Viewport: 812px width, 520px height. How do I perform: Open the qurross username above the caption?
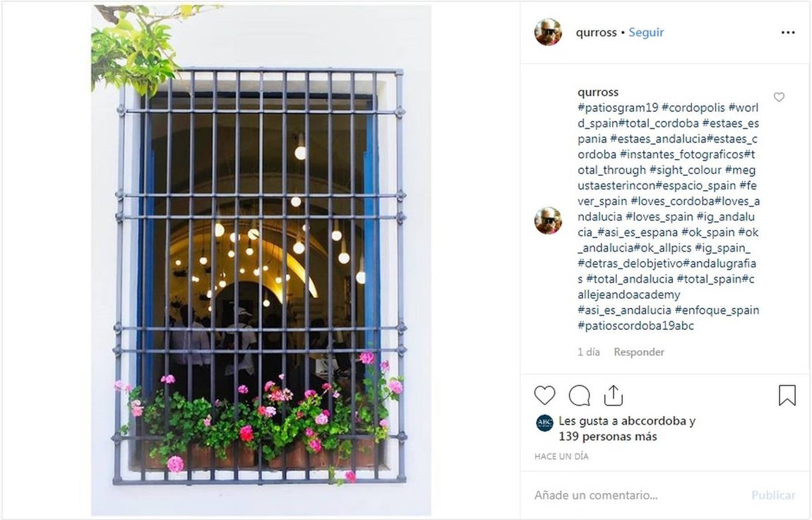(x=598, y=92)
